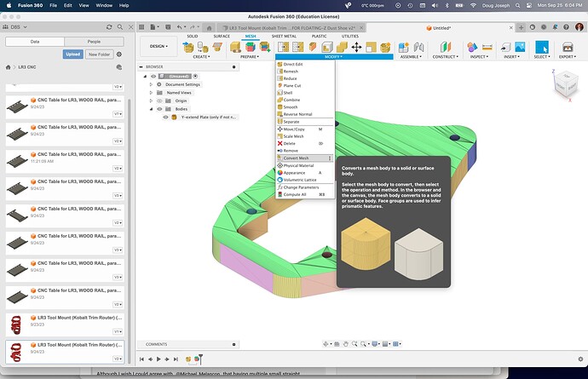This screenshot has width=588, height=379.
Task: Click the Pan hand icon in navigation bar
Action: coord(345,344)
